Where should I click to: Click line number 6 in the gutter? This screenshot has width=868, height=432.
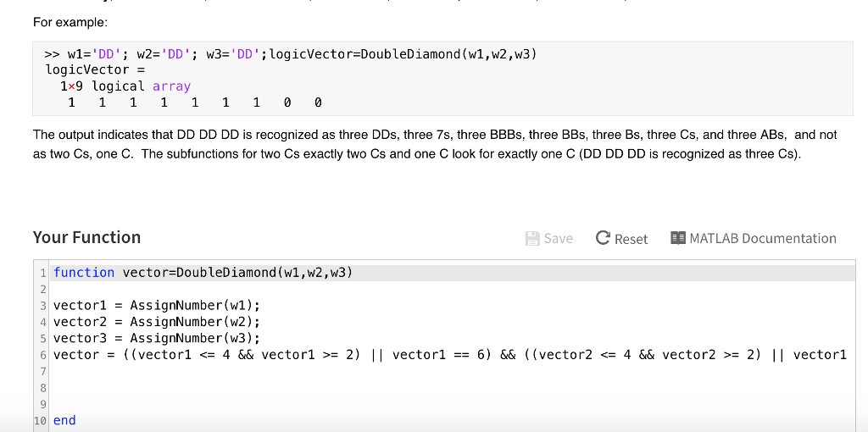tap(42, 354)
